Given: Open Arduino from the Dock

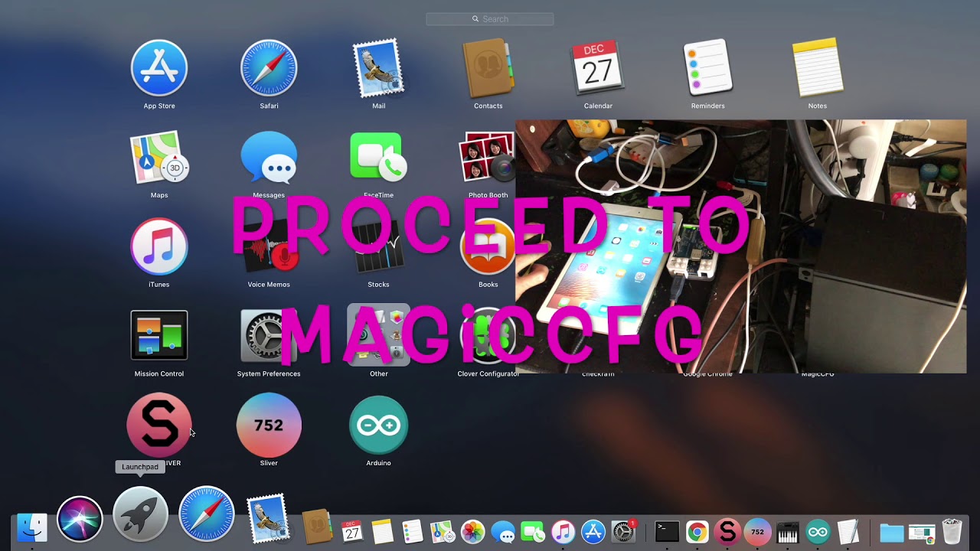Looking at the screenshot, I should tap(818, 531).
